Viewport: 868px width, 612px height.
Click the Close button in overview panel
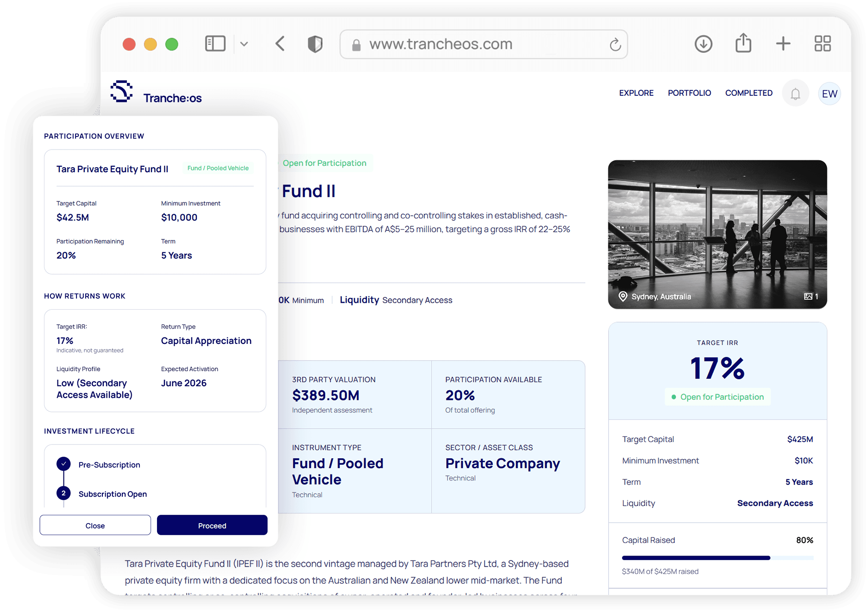click(x=95, y=525)
